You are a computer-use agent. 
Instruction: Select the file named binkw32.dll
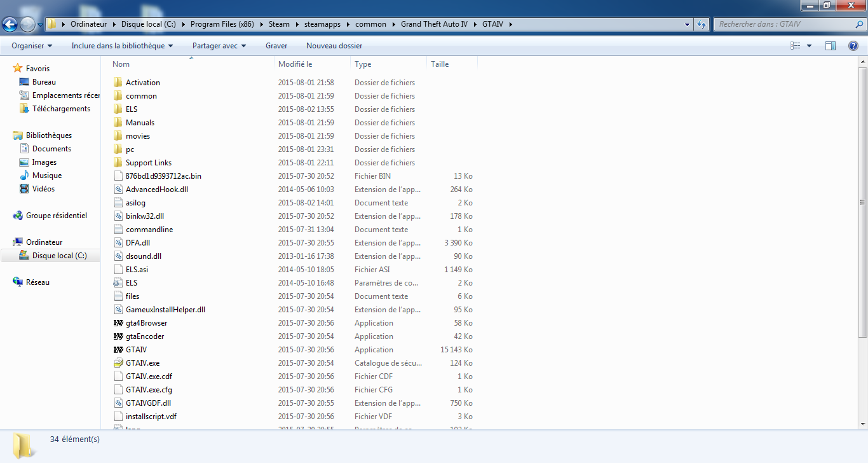pos(145,216)
